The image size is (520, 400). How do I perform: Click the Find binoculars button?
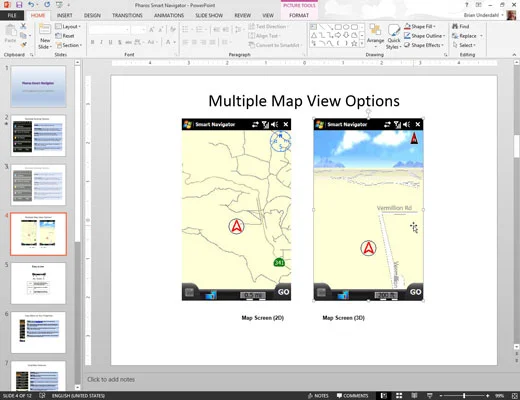click(x=461, y=26)
